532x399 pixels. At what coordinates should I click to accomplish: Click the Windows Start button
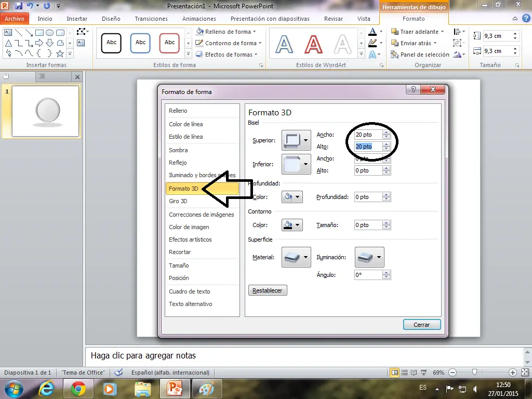[14, 389]
